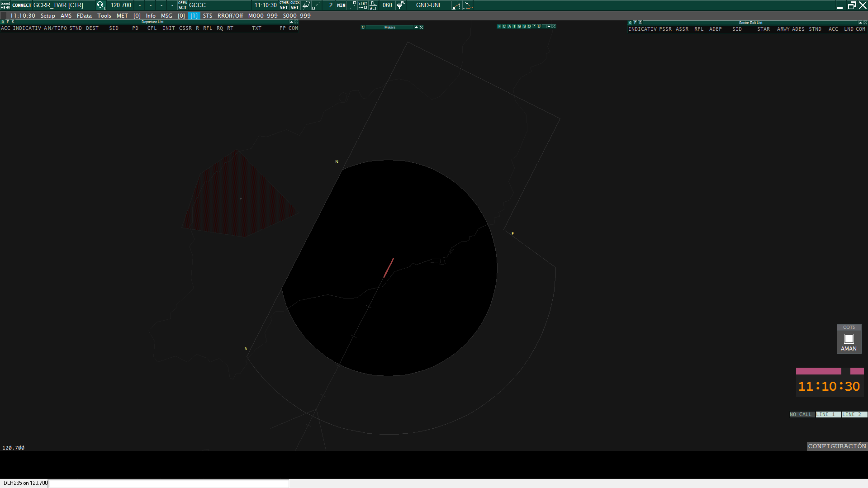
Task: Click the small pink bar above clock
Action: 857,371
